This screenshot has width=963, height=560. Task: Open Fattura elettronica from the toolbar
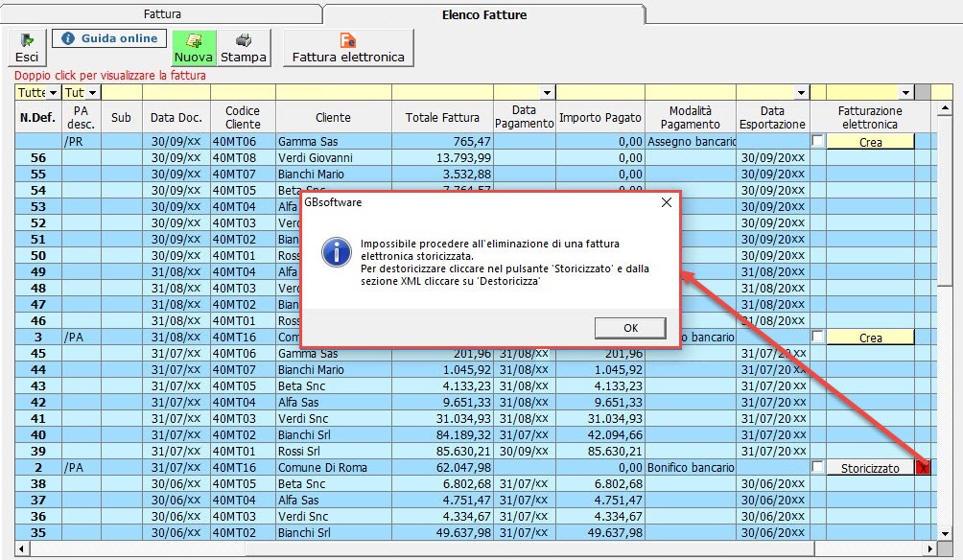tap(348, 47)
